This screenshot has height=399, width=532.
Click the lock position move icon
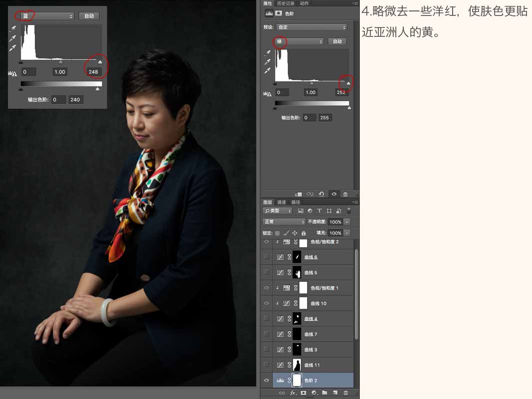tap(294, 233)
